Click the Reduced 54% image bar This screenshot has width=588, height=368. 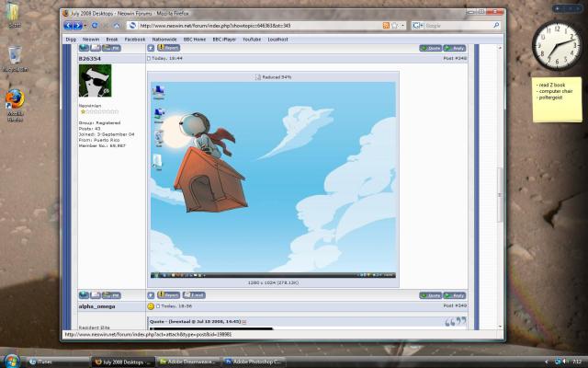click(273, 77)
